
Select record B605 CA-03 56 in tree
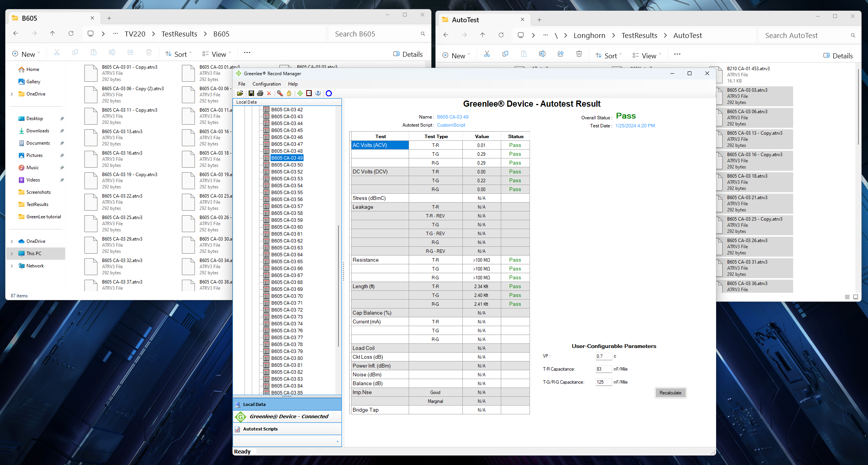[x=287, y=200]
